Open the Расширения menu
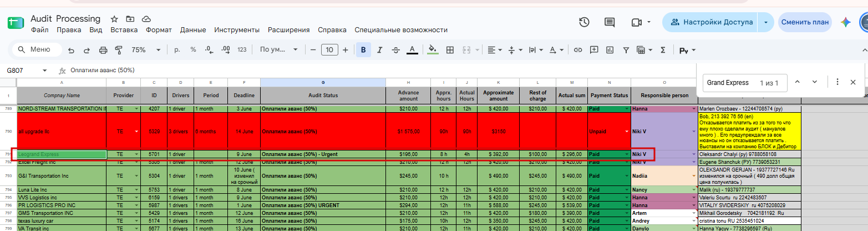 point(288,30)
